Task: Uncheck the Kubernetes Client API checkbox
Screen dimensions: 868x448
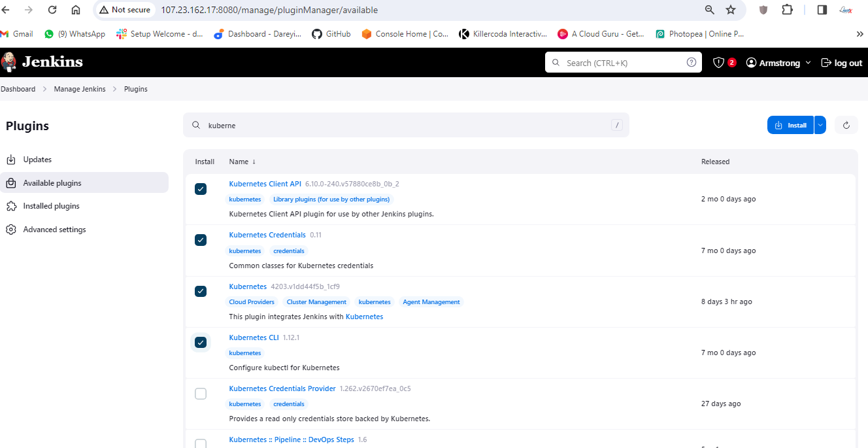Action: [201, 189]
